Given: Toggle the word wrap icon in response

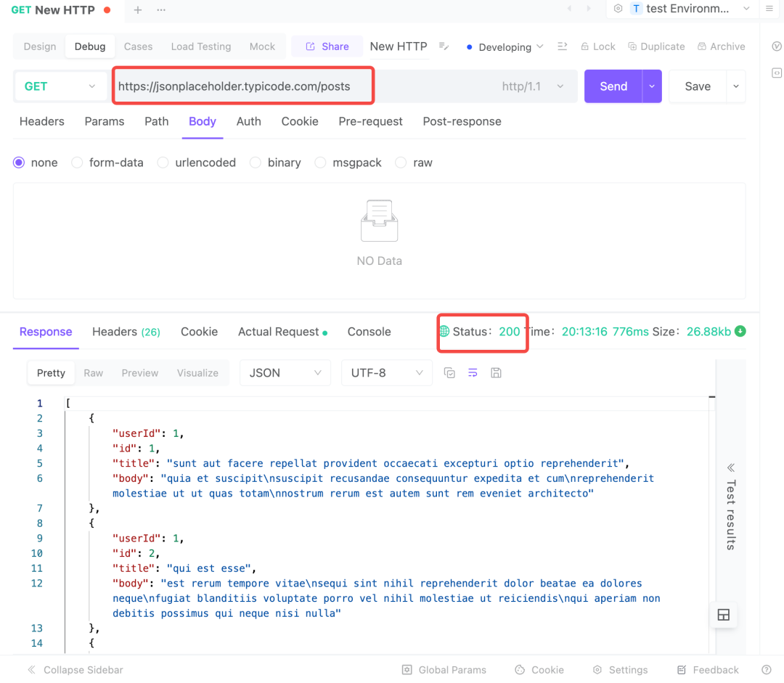Looking at the screenshot, I should coord(473,373).
